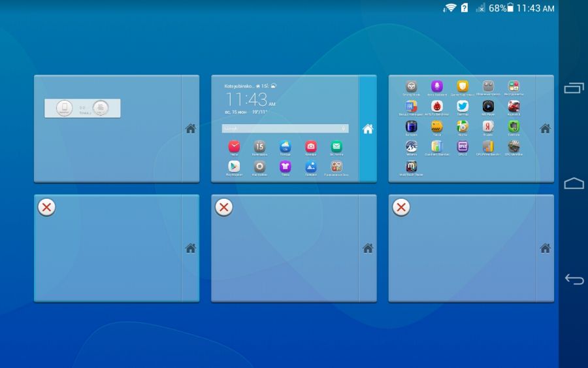
Task: Set bottom-left empty panel as home screen
Action: (190, 248)
